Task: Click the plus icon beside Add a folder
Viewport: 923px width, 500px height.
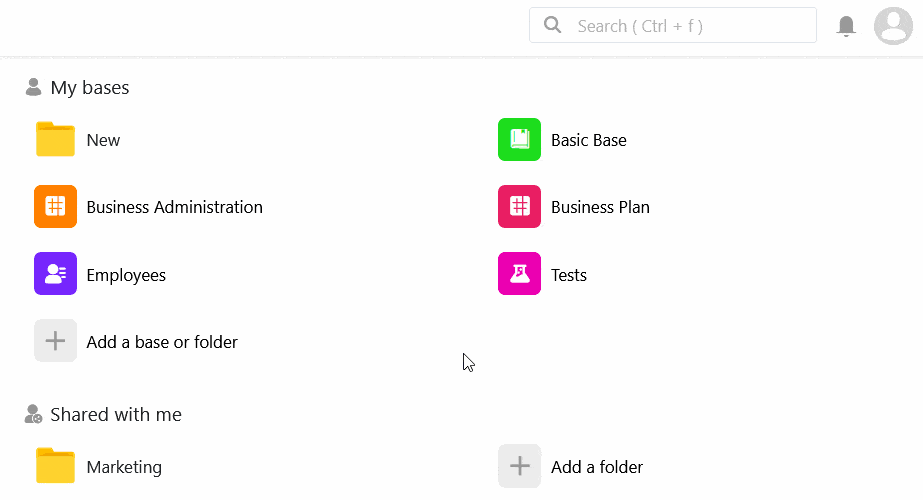Action: point(519,466)
